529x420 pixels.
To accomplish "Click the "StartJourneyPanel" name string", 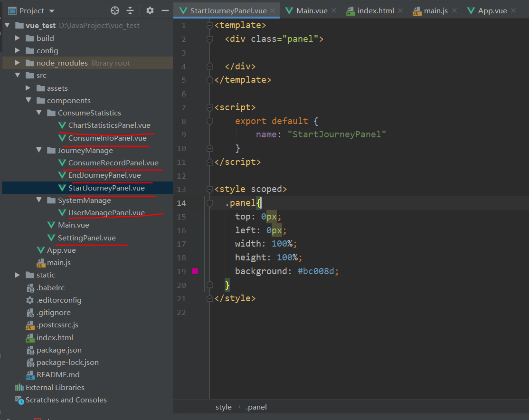I will 336,134.
